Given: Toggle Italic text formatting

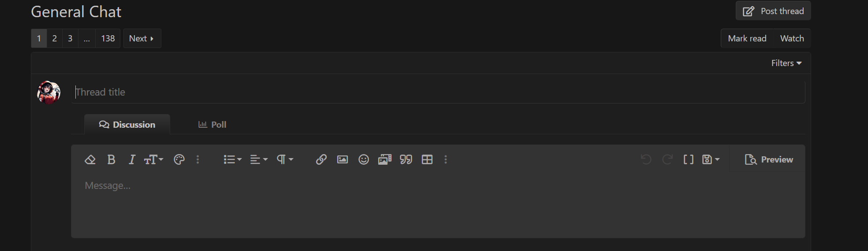Looking at the screenshot, I should pyautogui.click(x=131, y=159).
